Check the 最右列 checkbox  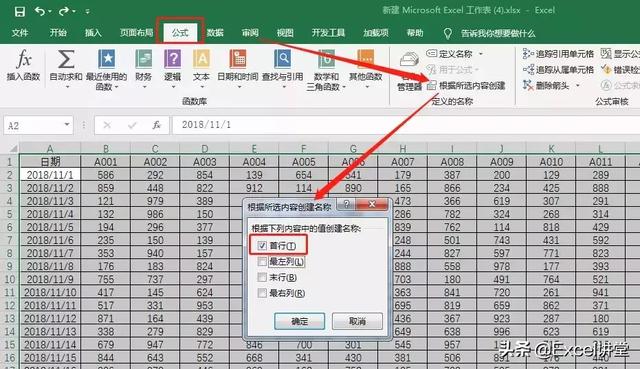pyautogui.click(x=262, y=293)
